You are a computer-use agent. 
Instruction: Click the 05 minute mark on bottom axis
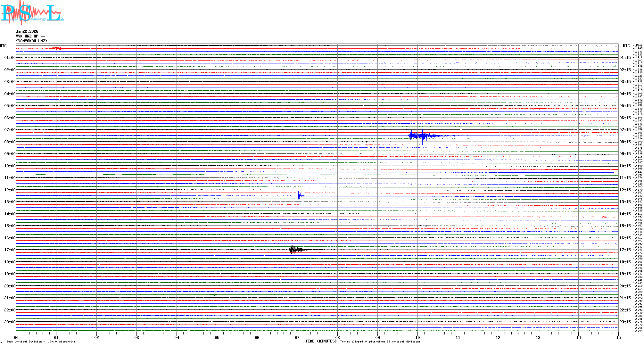[217, 337]
